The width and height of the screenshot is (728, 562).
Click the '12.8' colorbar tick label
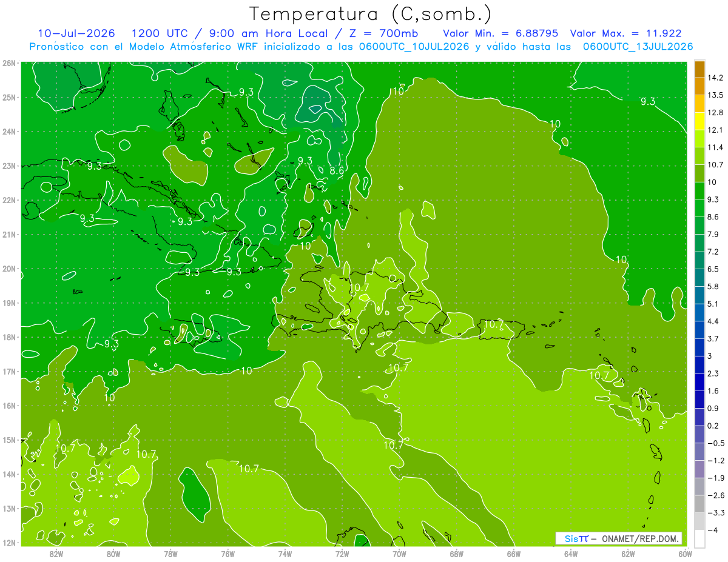click(x=715, y=113)
